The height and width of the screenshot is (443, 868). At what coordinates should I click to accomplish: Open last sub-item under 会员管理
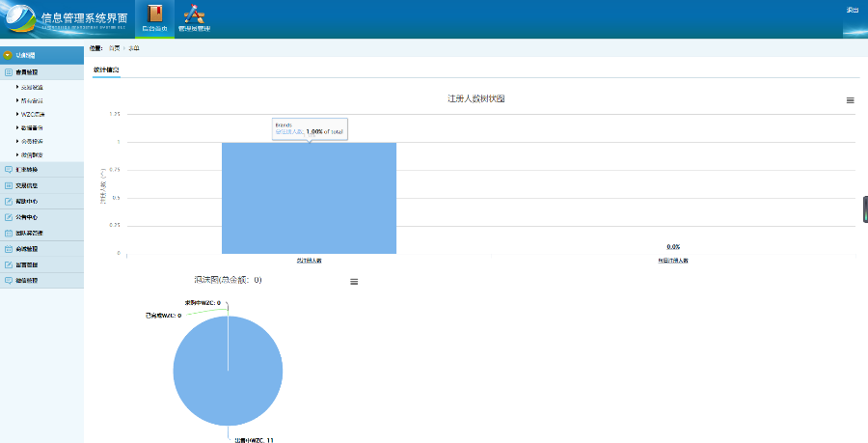click(32, 155)
